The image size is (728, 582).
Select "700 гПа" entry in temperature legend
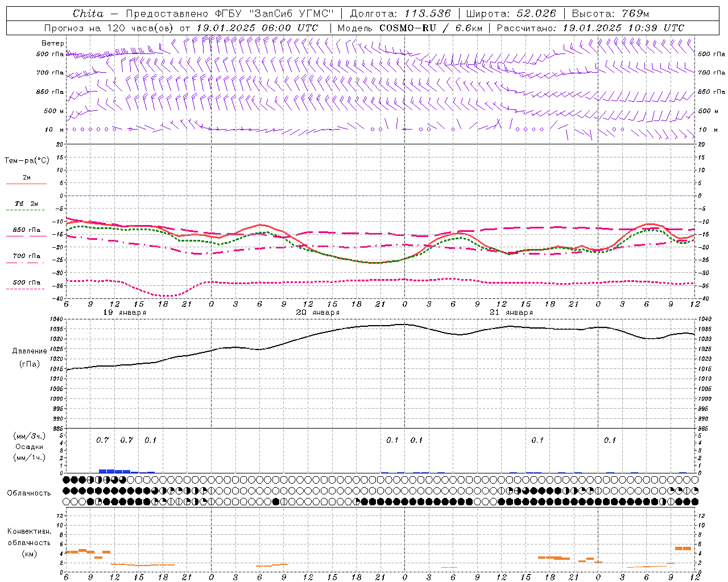click(x=26, y=256)
